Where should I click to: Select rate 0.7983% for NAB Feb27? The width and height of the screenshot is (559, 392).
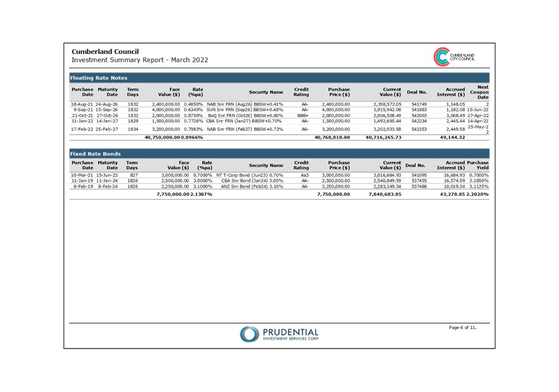193,129
